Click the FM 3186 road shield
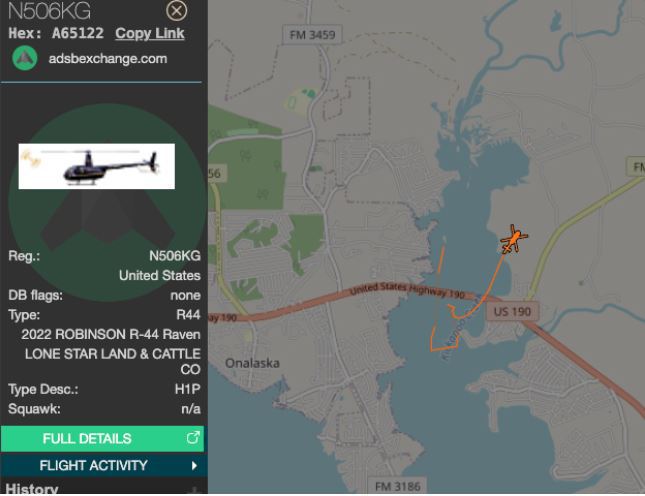The width and height of the screenshot is (645, 496). (x=398, y=486)
